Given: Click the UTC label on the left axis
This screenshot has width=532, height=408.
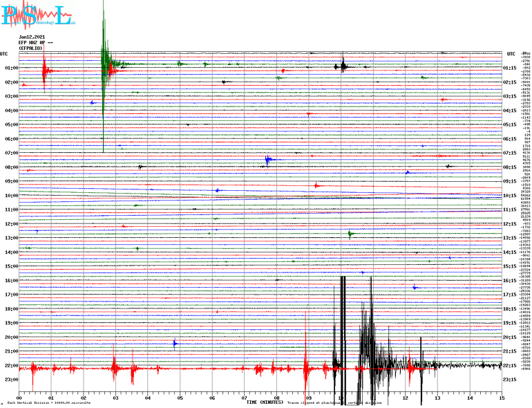Looking at the screenshot, I should [4, 54].
